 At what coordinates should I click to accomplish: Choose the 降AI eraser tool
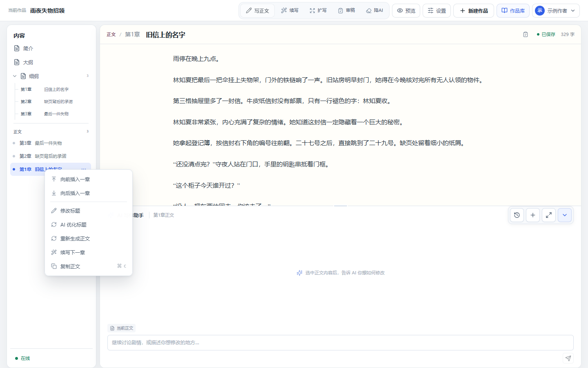coord(374,11)
